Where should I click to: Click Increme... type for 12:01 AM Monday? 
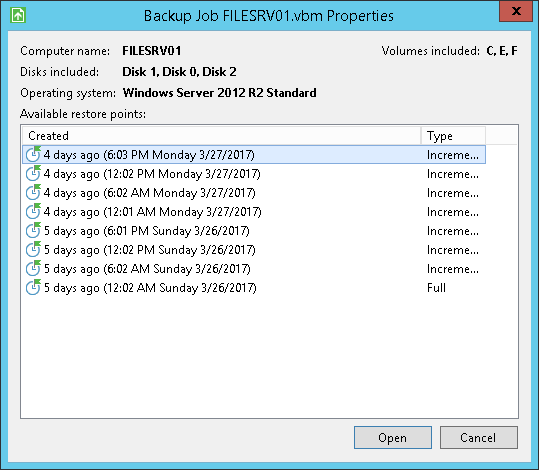[453, 212]
